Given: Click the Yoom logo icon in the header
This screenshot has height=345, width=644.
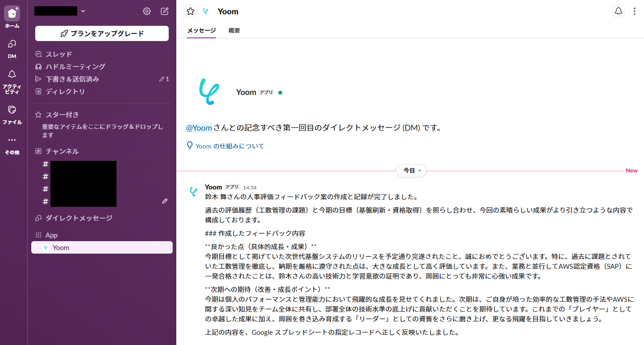Looking at the screenshot, I should 206,12.
